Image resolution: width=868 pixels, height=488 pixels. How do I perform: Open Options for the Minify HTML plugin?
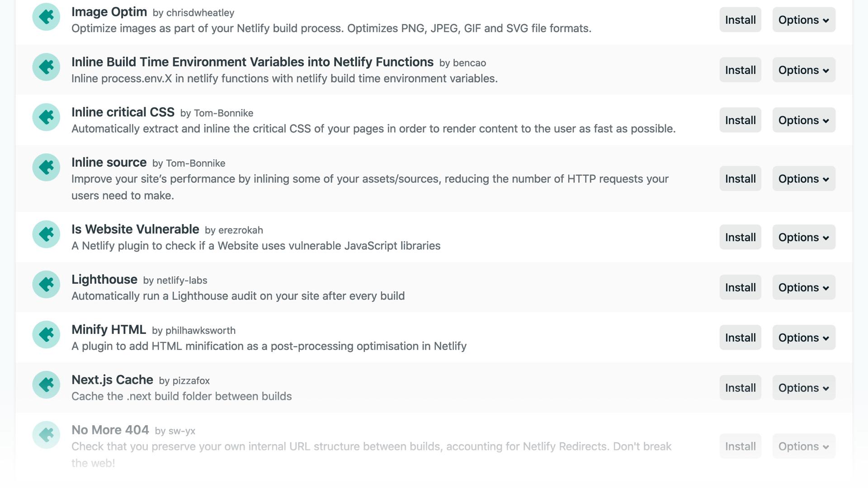pos(803,338)
